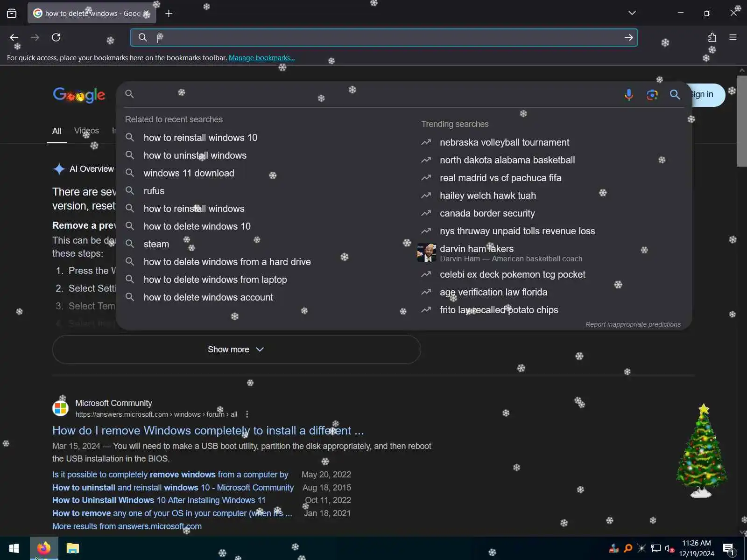Image resolution: width=747 pixels, height=560 pixels.
Task: Open the Manage bookmarks link
Action: (x=261, y=58)
